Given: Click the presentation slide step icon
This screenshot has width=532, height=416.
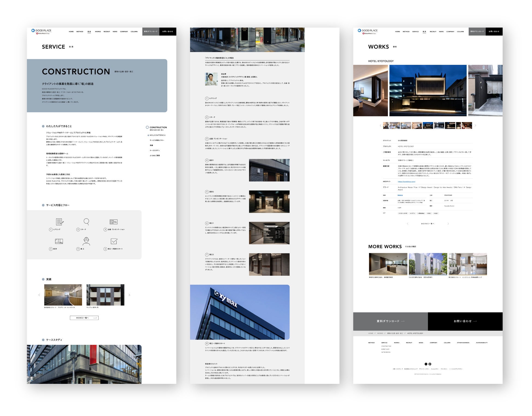Looking at the screenshot, I should pyautogui.click(x=114, y=222).
